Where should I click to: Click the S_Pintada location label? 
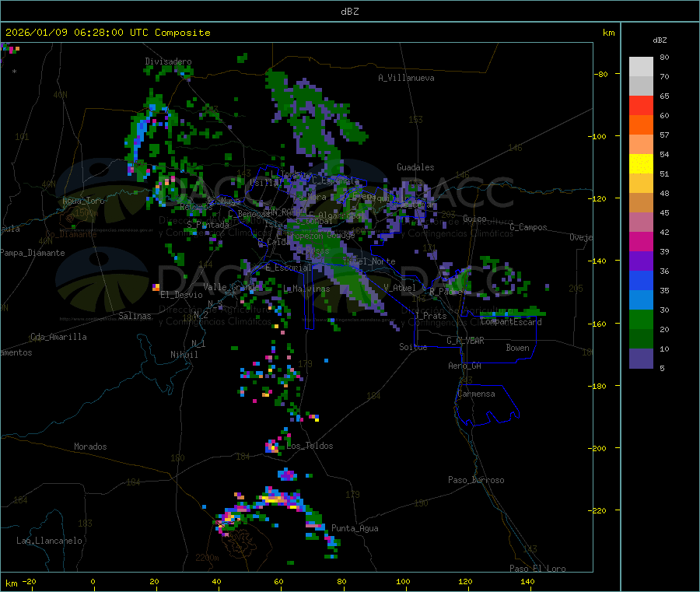click(208, 225)
